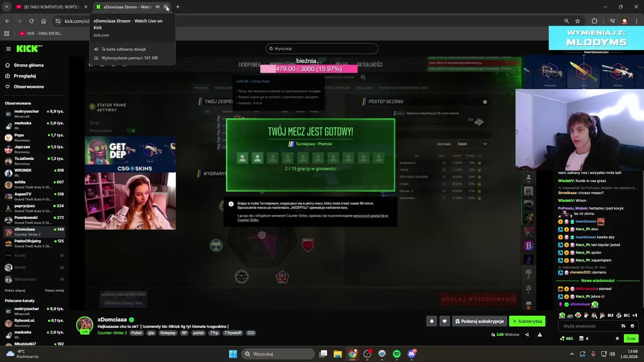This screenshot has width=644, height=362.
Task: Send message with Czat button
Action: [x=631, y=338]
